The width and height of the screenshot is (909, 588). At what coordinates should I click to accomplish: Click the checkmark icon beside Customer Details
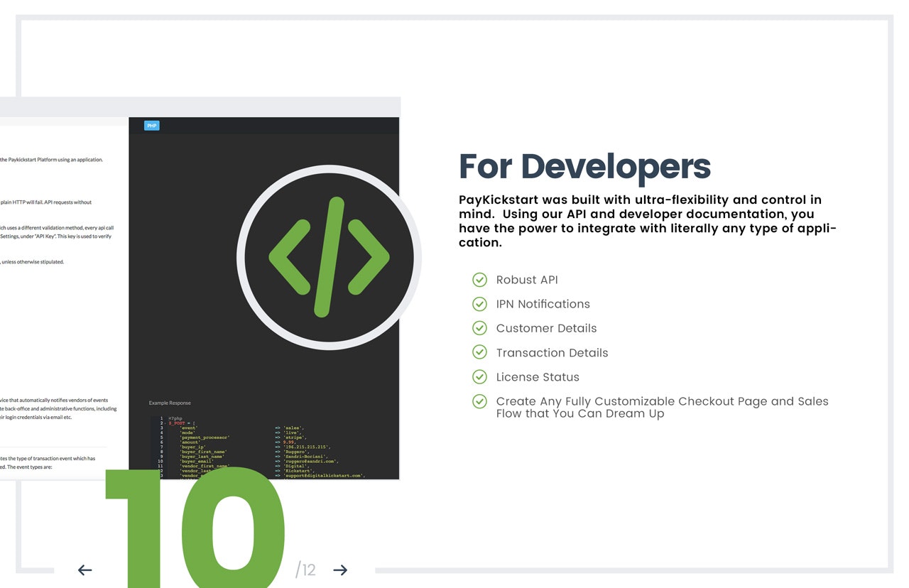[x=480, y=328]
